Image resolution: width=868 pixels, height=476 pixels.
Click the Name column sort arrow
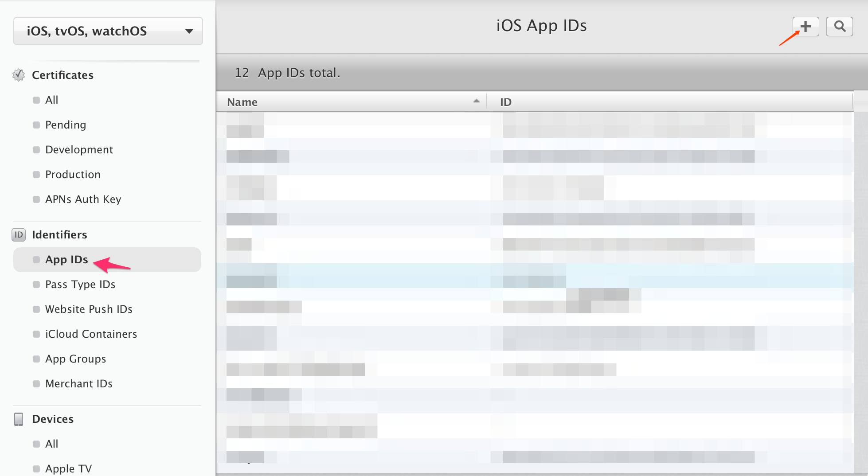pos(476,101)
